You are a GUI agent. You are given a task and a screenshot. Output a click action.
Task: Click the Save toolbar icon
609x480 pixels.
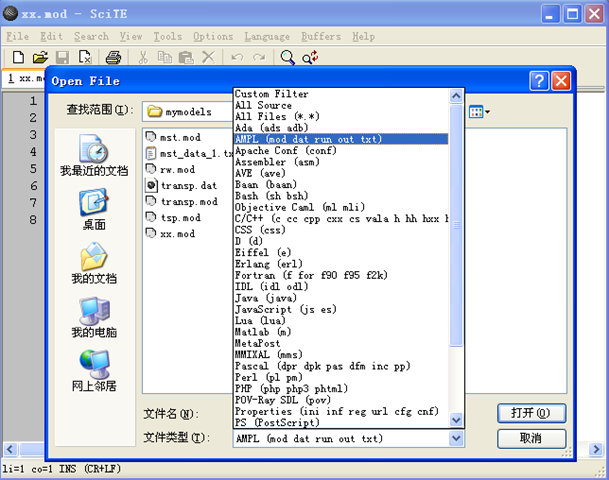click(62, 57)
